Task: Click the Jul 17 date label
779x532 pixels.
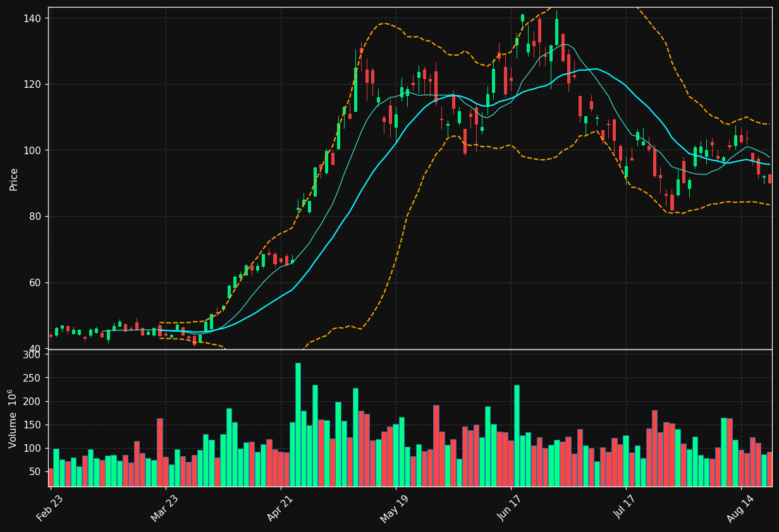Action: 625,507
